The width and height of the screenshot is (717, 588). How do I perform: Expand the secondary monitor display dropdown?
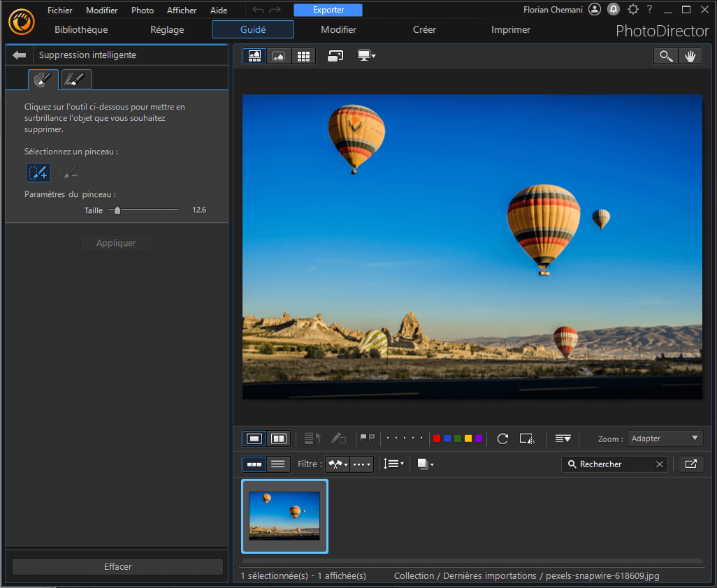coord(367,56)
